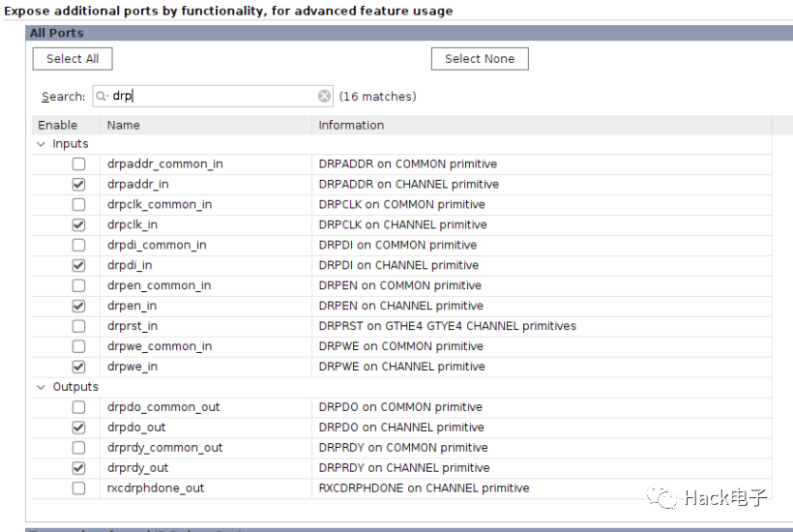Click the Select None button
793x532 pixels.
[x=480, y=59]
